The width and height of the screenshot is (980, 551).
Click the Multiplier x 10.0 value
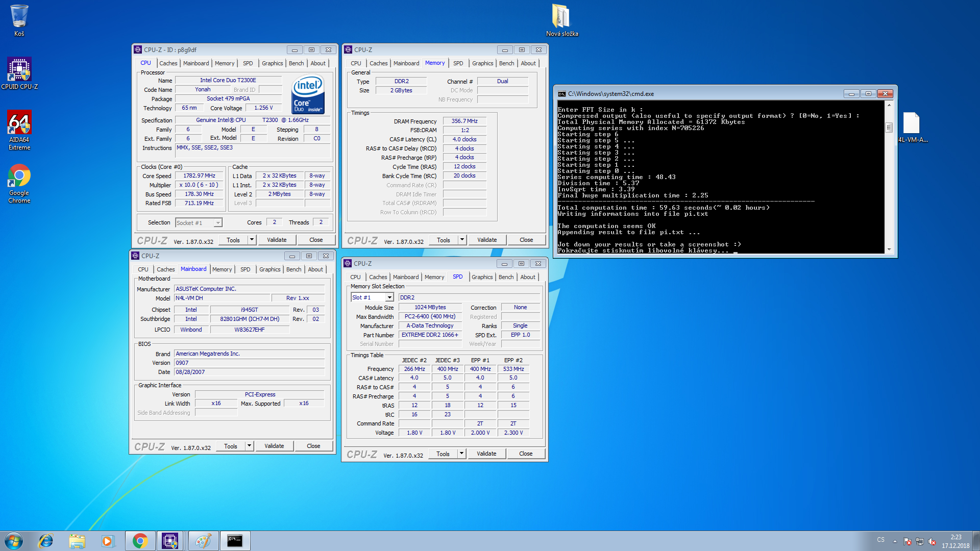(x=200, y=185)
